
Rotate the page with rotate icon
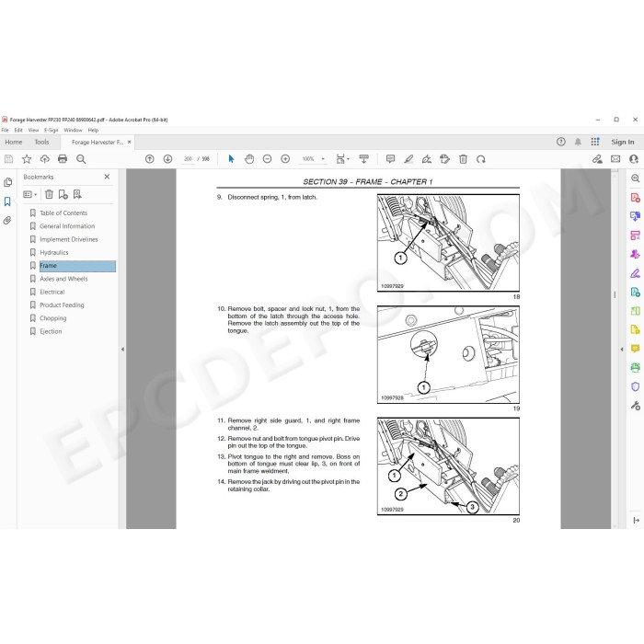tap(481, 159)
